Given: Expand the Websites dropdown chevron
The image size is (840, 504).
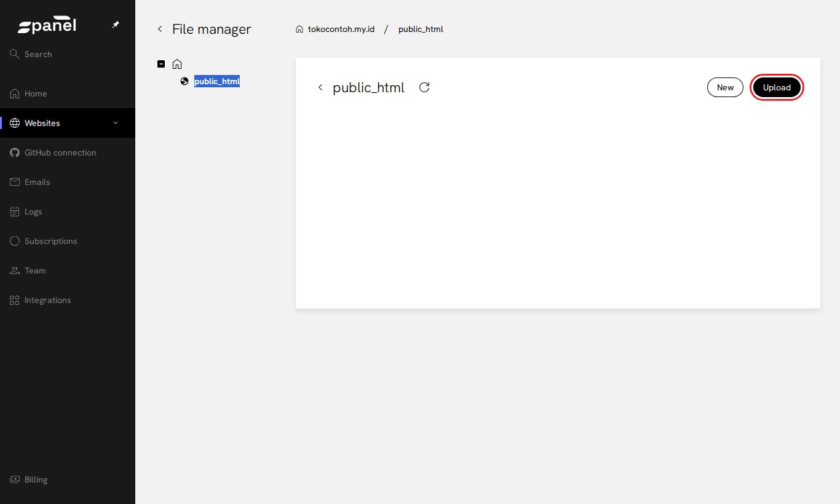Looking at the screenshot, I should (x=116, y=123).
